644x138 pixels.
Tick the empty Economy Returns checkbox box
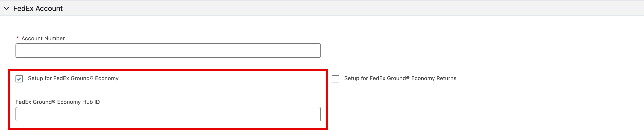pyautogui.click(x=335, y=79)
